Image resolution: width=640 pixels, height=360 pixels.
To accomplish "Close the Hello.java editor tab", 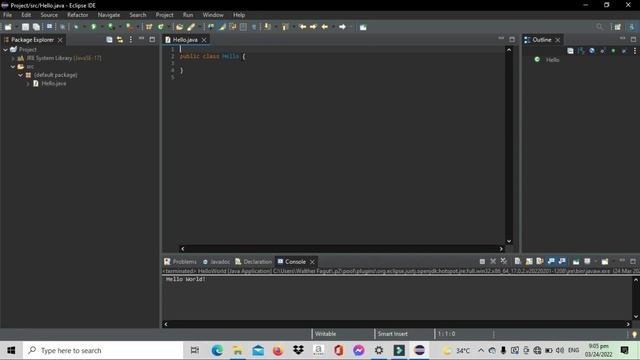I will tap(204, 40).
